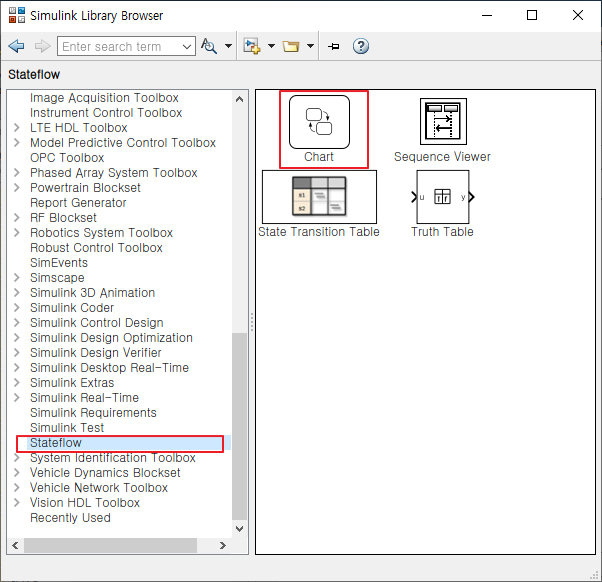
Task: Open the help question mark icon
Action: [x=361, y=46]
